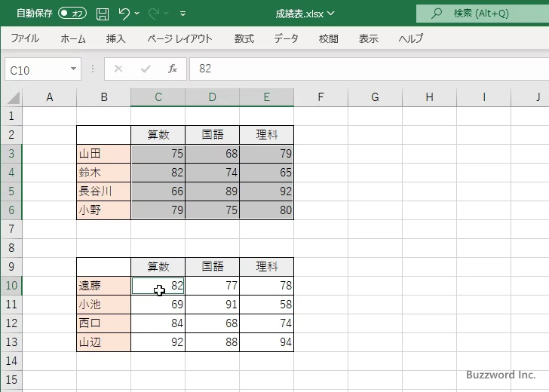
Task: Select the peach-colored cell 山田
Action: coord(103,154)
